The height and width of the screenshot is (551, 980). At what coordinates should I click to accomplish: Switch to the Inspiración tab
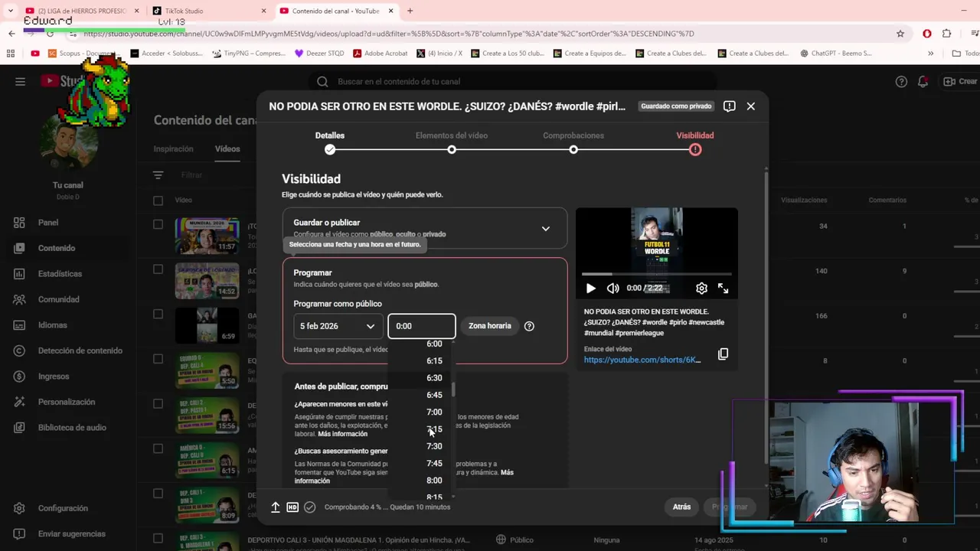[173, 149]
